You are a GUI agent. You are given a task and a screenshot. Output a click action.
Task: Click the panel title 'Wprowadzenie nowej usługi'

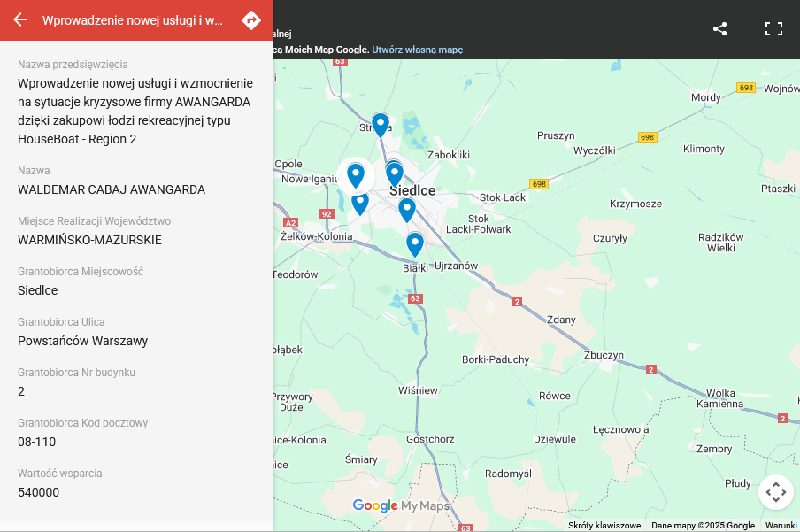(x=133, y=20)
